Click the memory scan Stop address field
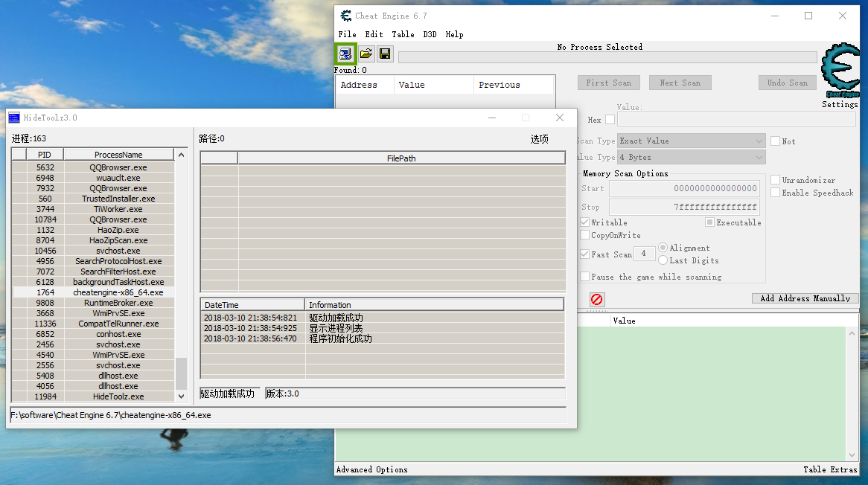The width and height of the screenshot is (868, 485). pos(684,207)
